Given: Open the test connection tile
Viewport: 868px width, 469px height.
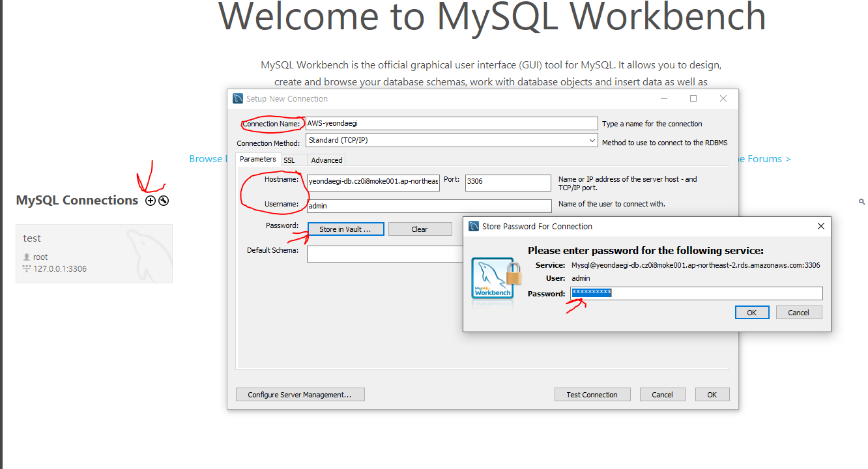Looking at the screenshot, I should coord(94,254).
